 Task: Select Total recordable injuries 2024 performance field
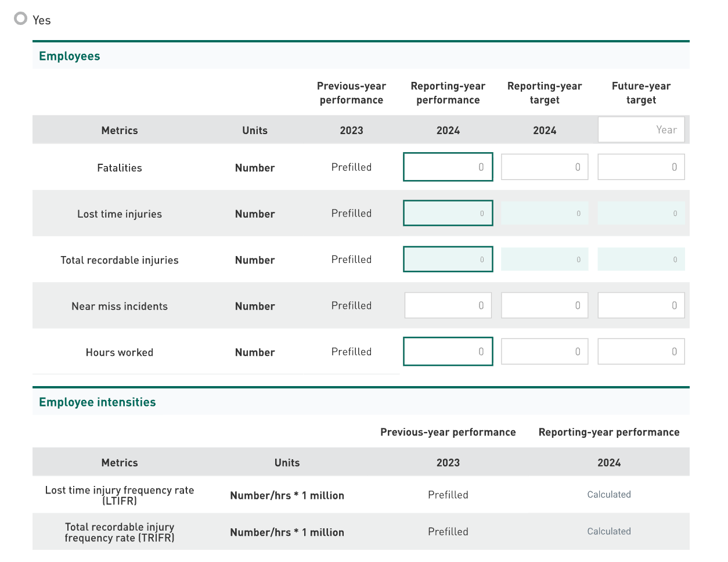(x=448, y=260)
